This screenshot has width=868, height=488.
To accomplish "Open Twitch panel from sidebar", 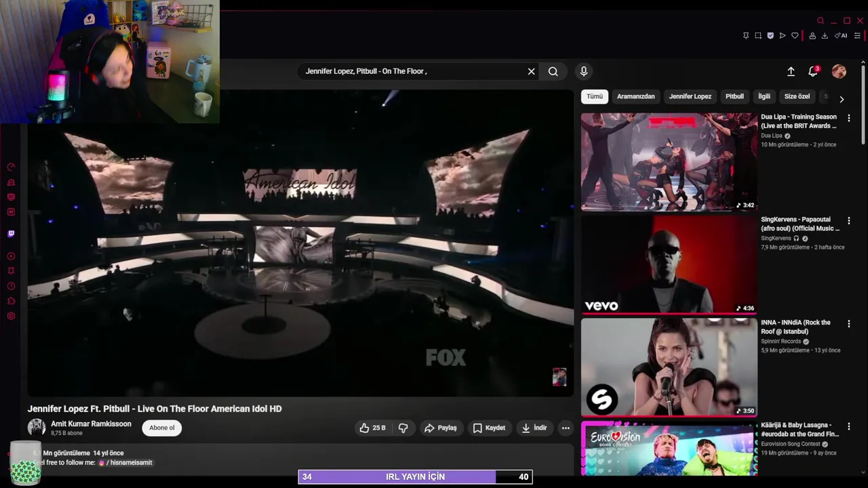I will 11,234.
